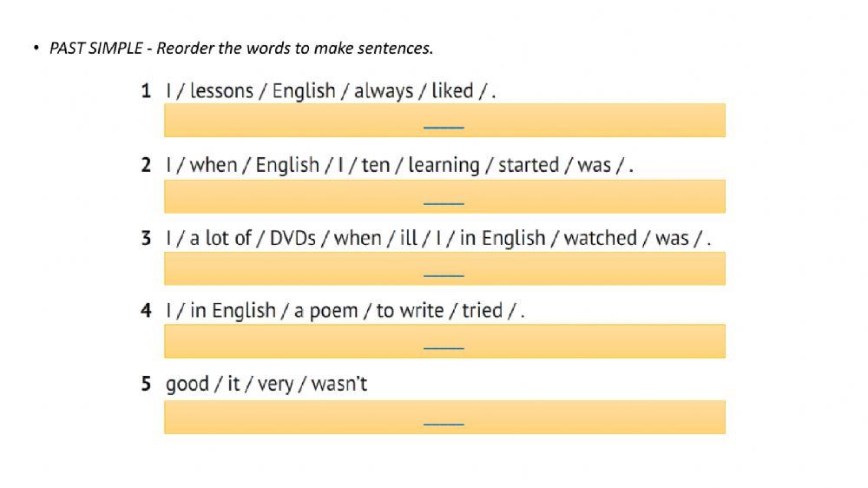Click the word "ill" in sentence 3
868x488 pixels.
408,238
